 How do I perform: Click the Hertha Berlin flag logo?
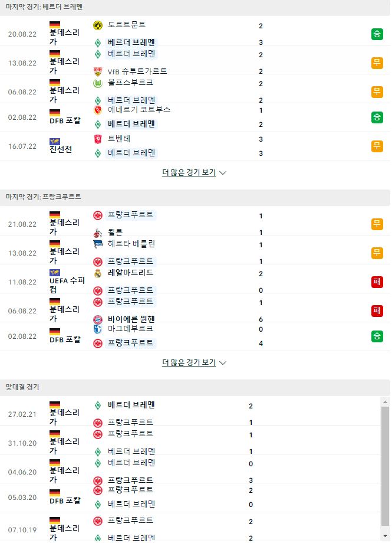click(x=98, y=244)
